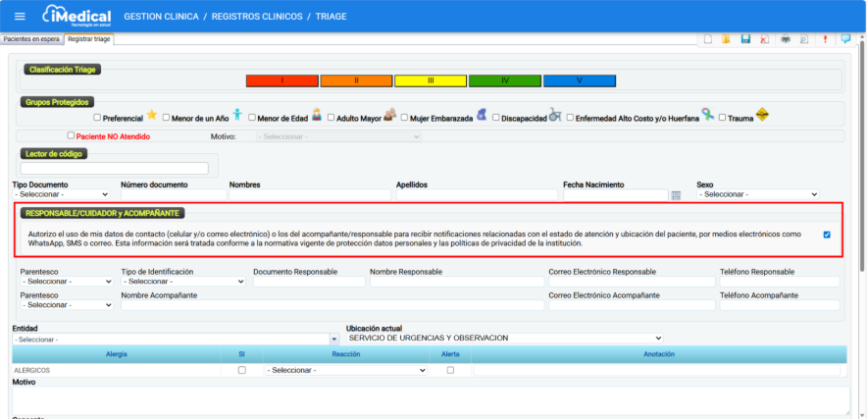Open the hamburger main menu
The image size is (868, 419).
pos(20,16)
